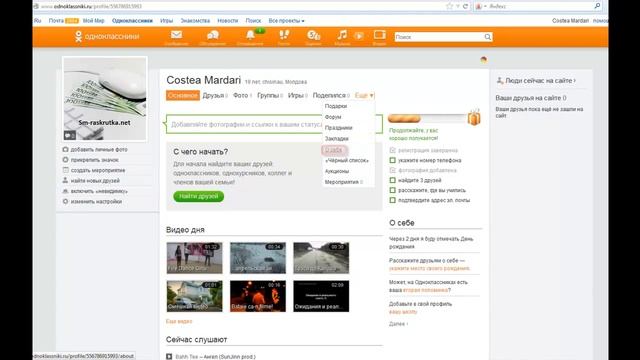The image size is (640, 360).
Task: Expand the Все проекты dropdown
Action: point(286,20)
